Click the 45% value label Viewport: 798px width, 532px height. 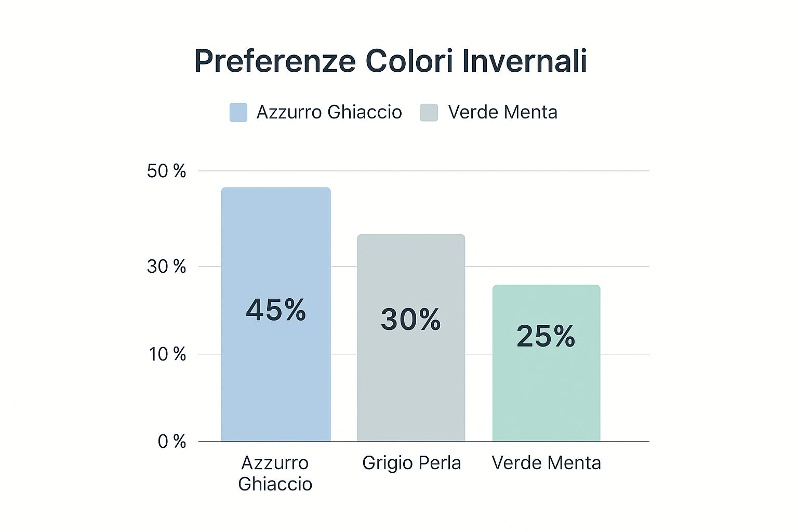(x=276, y=310)
